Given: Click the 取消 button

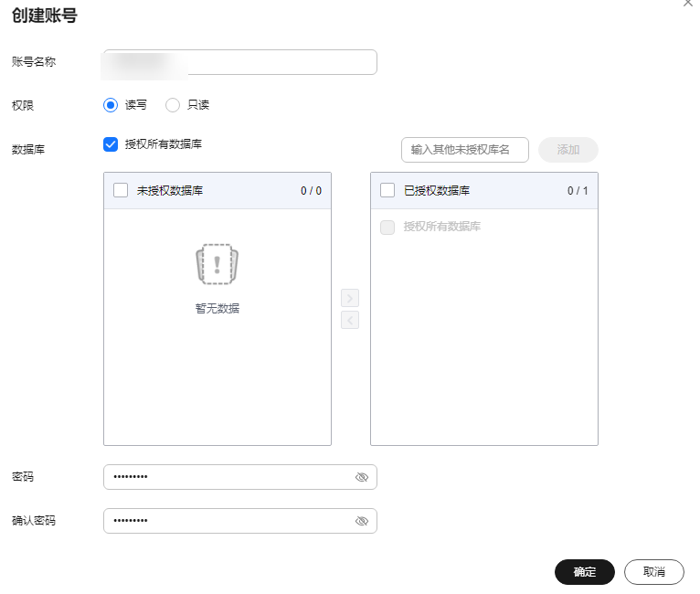Looking at the screenshot, I should pyautogui.click(x=654, y=572).
